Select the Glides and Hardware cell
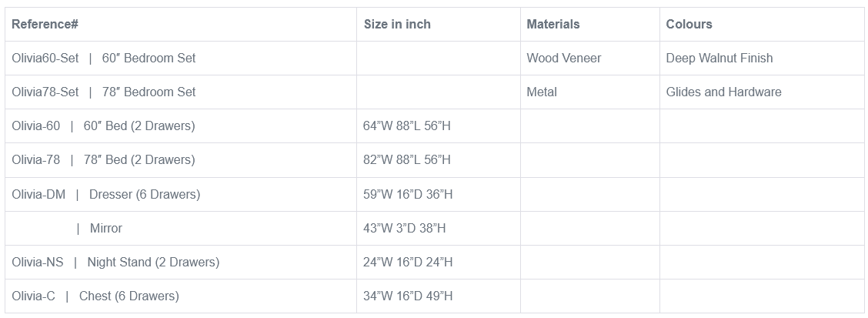The width and height of the screenshot is (868, 318). coord(723,92)
